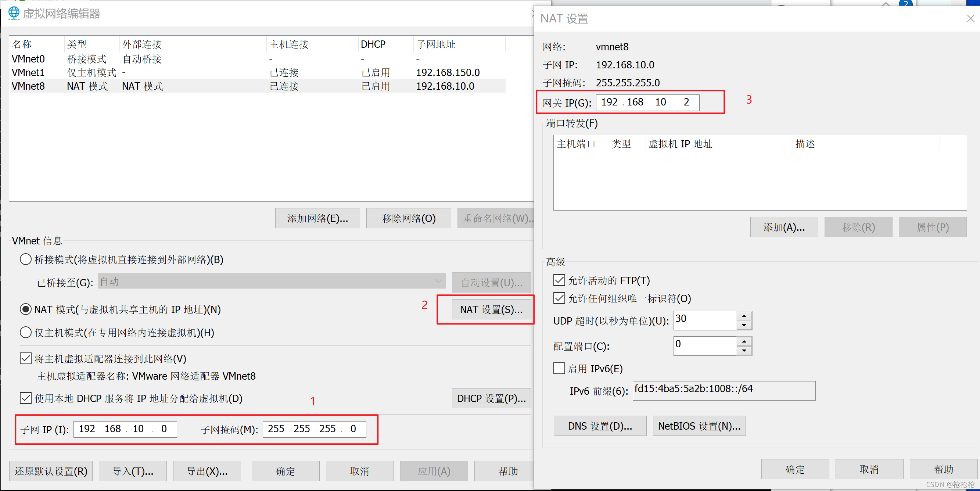This screenshot has height=491, width=980.
Task: Click the 描述 column header
Action: pos(866,144)
